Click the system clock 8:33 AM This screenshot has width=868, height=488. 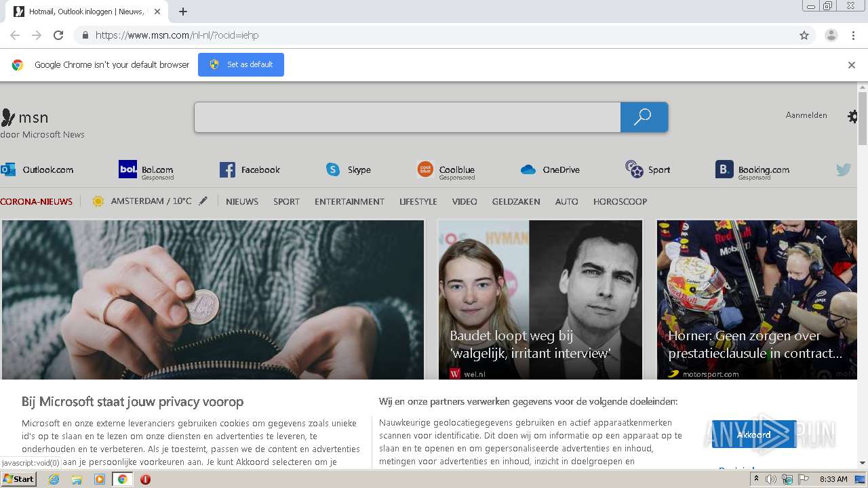pos(833,479)
